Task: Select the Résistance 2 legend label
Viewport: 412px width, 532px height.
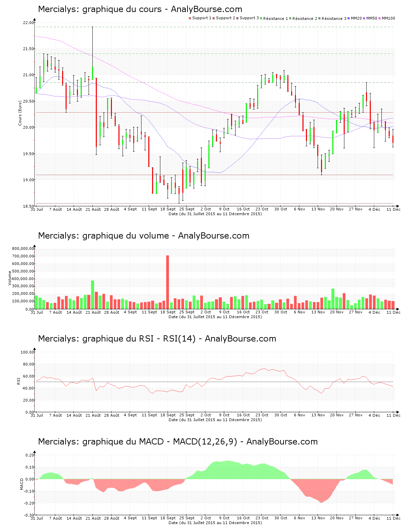Action: click(x=305, y=18)
